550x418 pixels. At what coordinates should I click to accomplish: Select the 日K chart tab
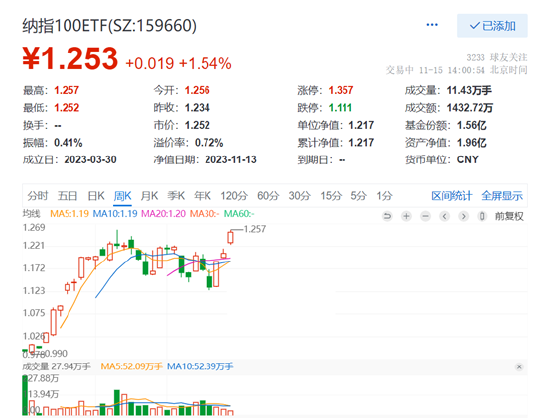(96, 195)
